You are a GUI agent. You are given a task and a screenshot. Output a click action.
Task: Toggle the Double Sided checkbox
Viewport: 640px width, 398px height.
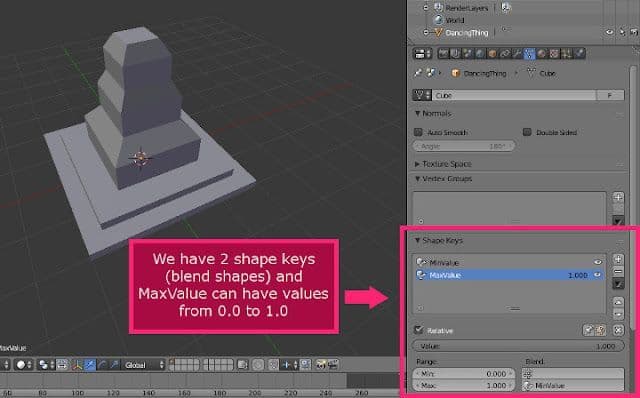pos(527,132)
